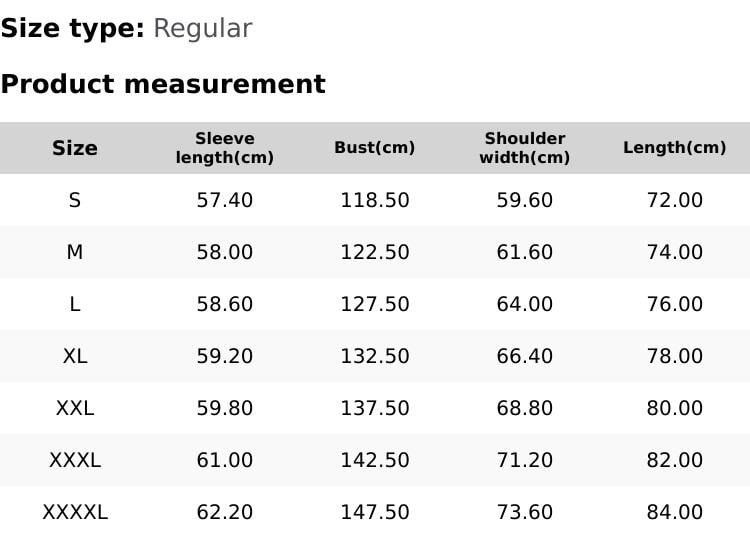Click the Product measurement heading

[163, 84]
